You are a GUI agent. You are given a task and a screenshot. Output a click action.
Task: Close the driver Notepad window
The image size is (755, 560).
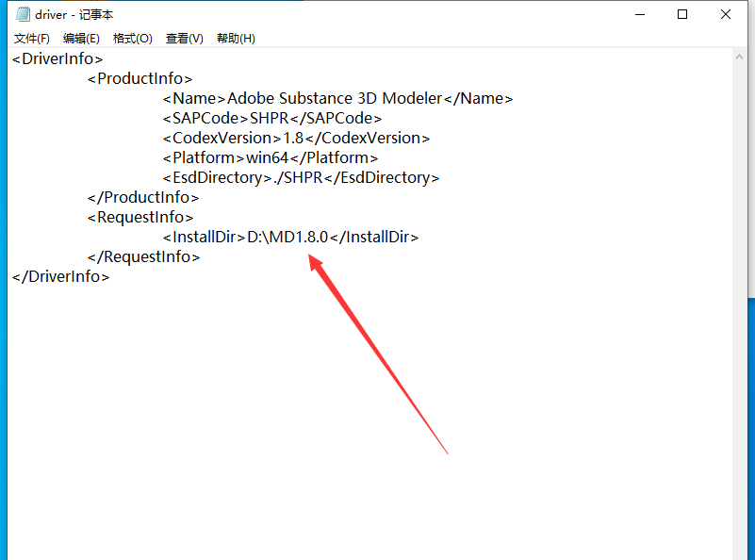(x=726, y=14)
